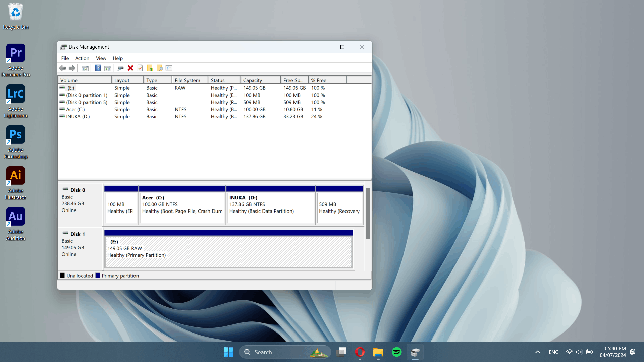Open the Recycle Bin desktop icon
The image size is (644, 362).
click(15, 16)
